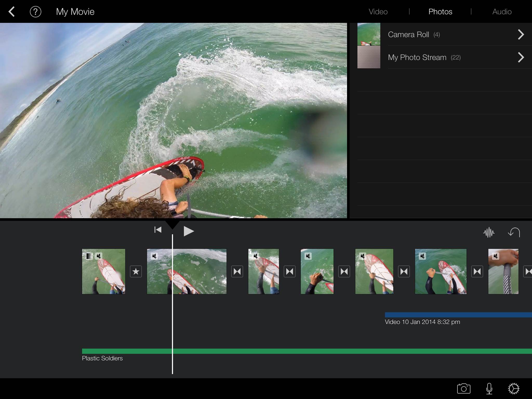
Task: Open the help question mark icon
Action: (x=36, y=12)
